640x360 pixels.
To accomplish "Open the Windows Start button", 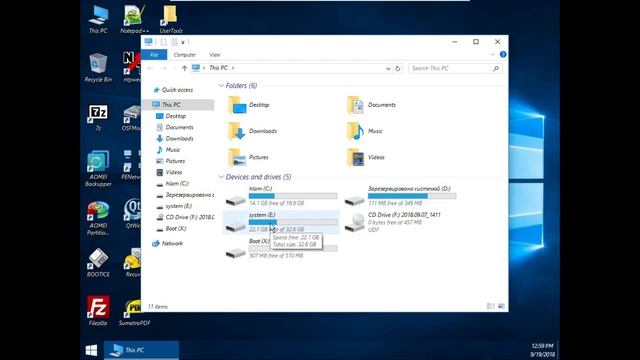I will point(92,350).
